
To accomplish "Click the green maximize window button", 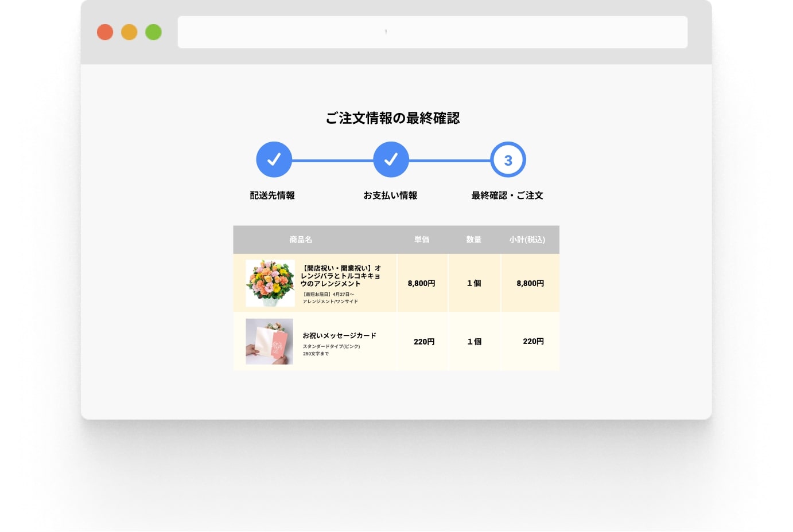I will click(153, 32).
